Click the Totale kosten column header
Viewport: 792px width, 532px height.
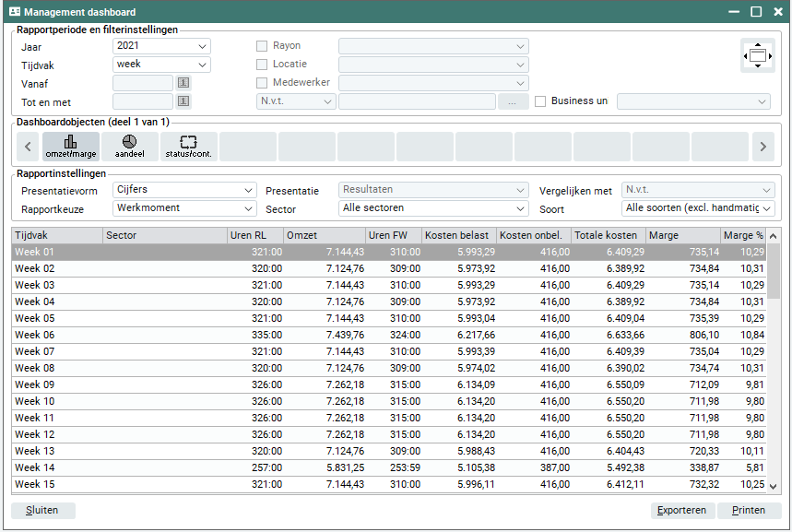coord(607,236)
